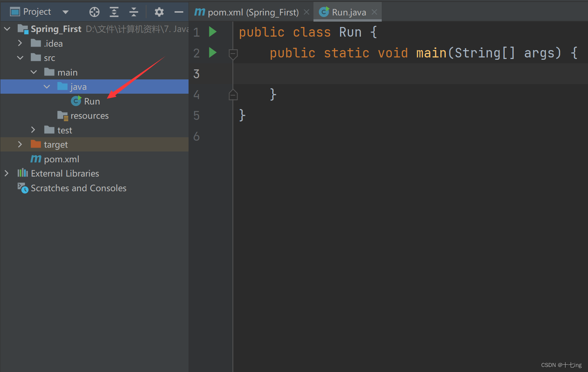
Task: Click the class keyword on line 1
Action: pos(312,32)
